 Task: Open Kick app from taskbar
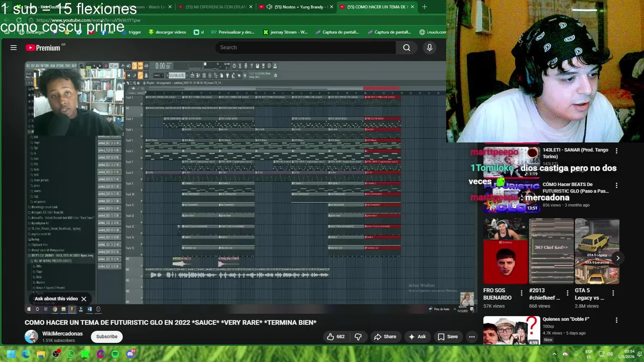click(86, 354)
